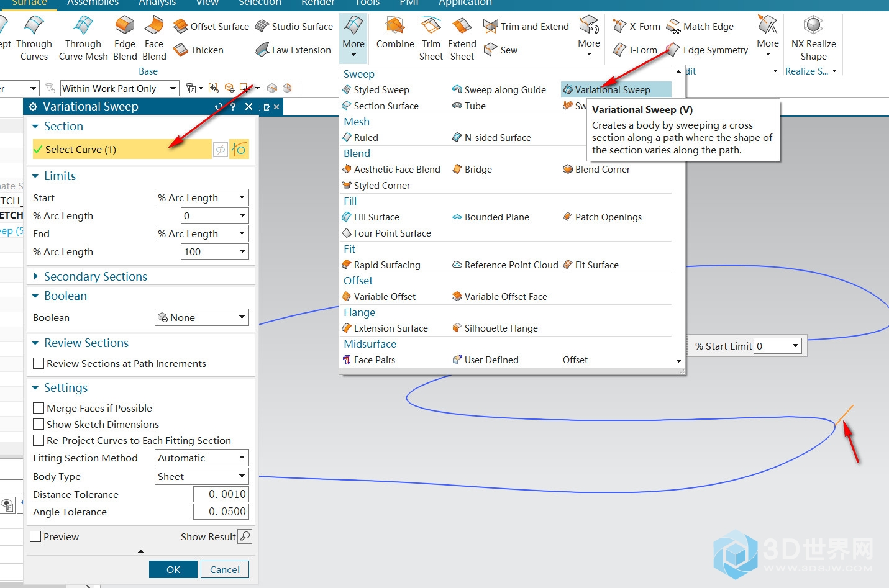This screenshot has height=588, width=889.
Task: Activate the X-Form tool
Action: (x=637, y=26)
